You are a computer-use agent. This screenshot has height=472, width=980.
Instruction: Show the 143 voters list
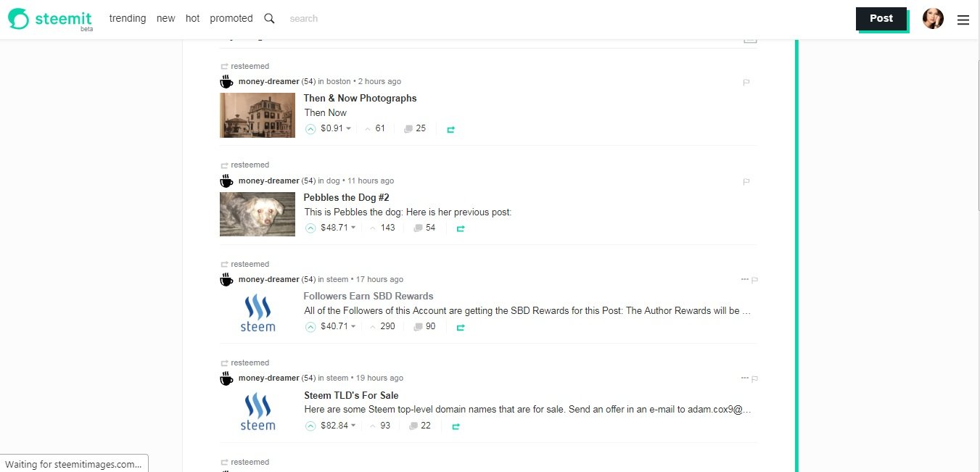coord(382,228)
